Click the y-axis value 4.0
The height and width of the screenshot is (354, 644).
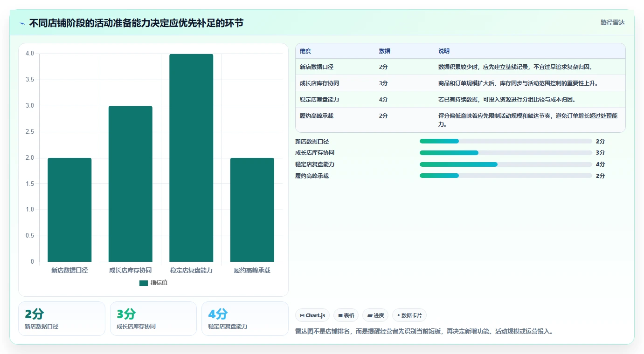[x=30, y=54]
